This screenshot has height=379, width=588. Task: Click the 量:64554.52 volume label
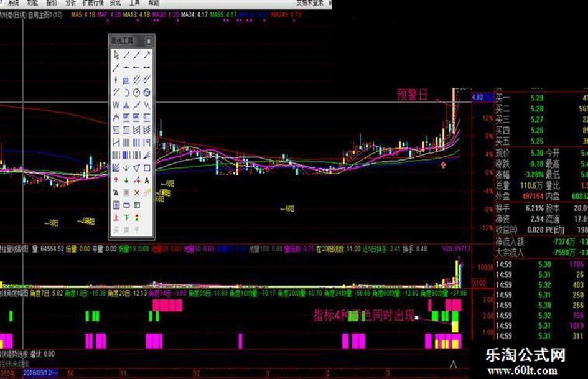click(49, 249)
